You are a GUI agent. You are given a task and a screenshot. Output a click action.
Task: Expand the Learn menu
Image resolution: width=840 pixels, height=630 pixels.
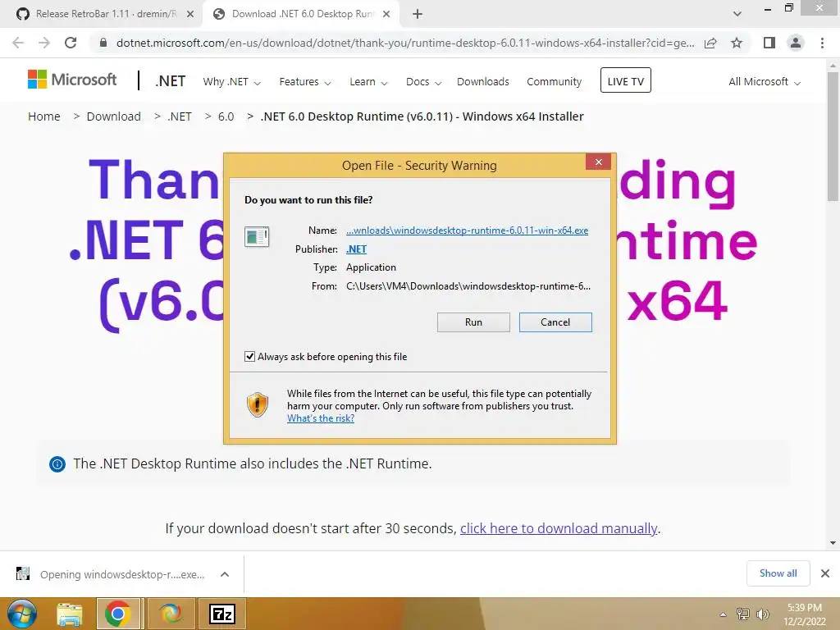click(368, 82)
